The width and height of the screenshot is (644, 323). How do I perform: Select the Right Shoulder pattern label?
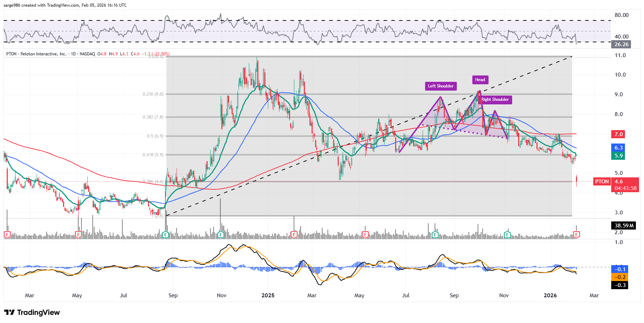point(495,100)
